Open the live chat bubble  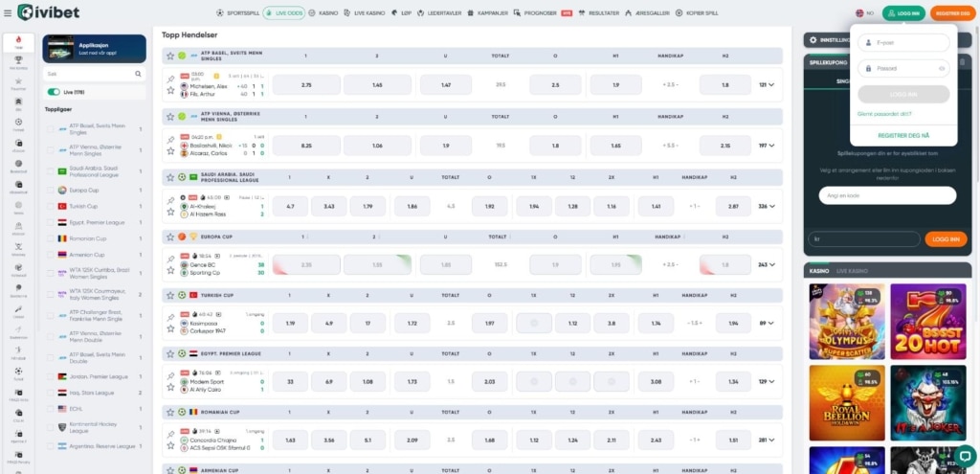[965, 457]
